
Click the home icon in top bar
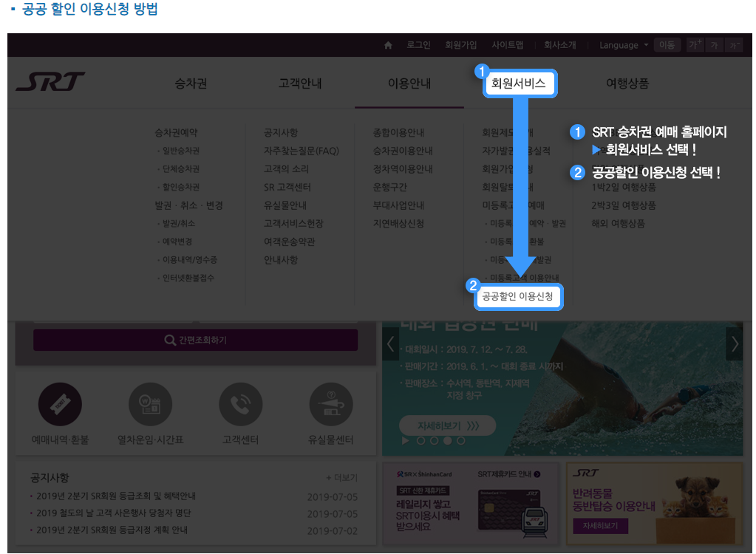pos(388,45)
